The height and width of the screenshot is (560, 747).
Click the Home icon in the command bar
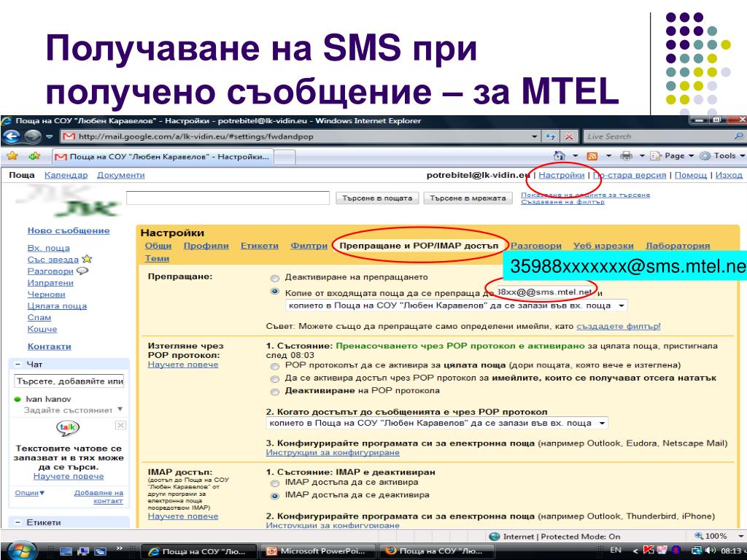(x=560, y=156)
